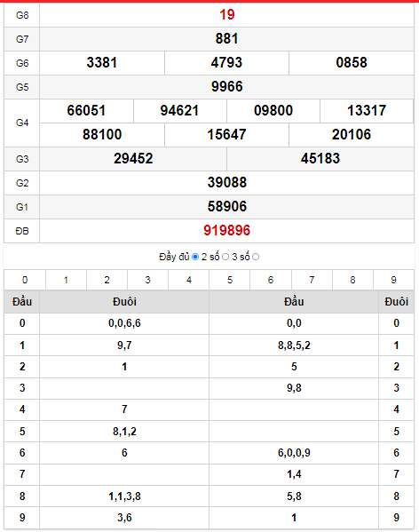Viewport: 419px width, 532px height.
Task: Click digit filter tab 9
Action: (393, 280)
